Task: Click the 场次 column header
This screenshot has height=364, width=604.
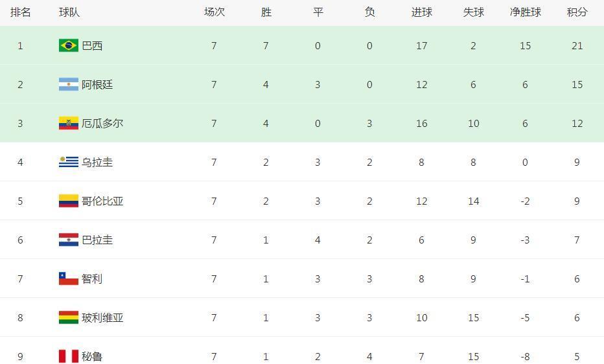Action: point(214,12)
